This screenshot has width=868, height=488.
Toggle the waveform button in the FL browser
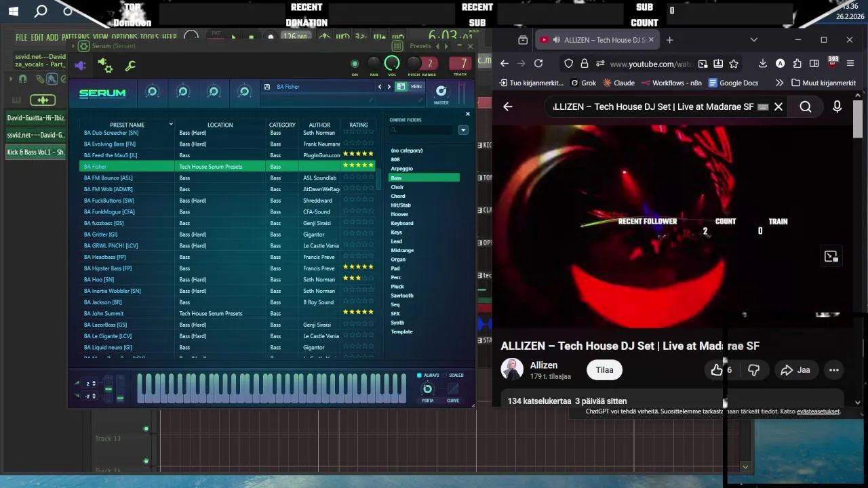click(x=42, y=100)
